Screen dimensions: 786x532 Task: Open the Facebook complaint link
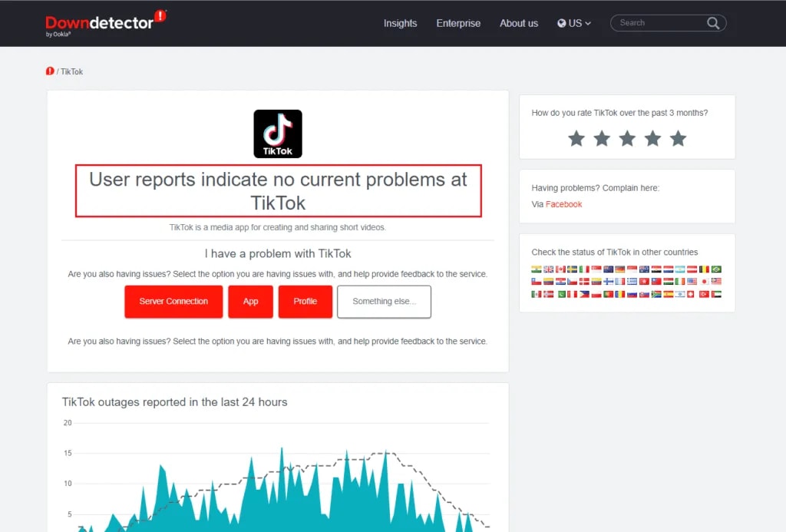(x=563, y=204)
